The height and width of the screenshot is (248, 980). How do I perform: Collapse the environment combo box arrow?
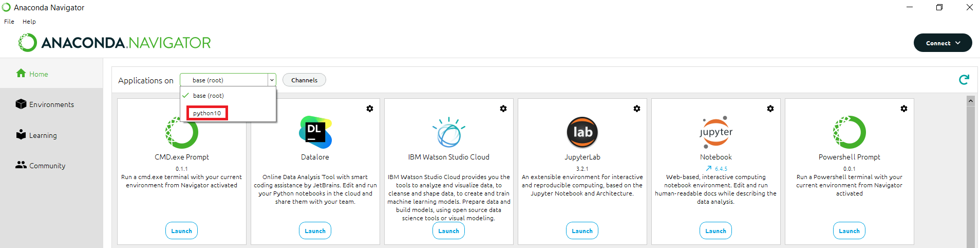pos(272,80)
